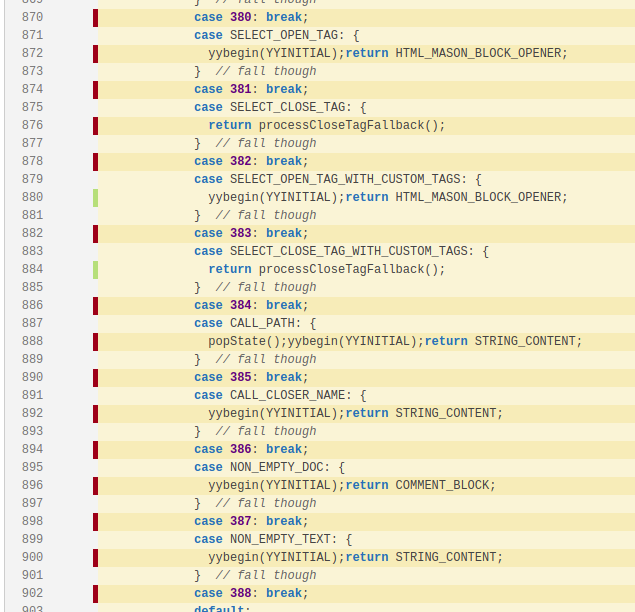Click line number 874
Image resolution: width=635 pixels, height=612 pixels.
32,89
